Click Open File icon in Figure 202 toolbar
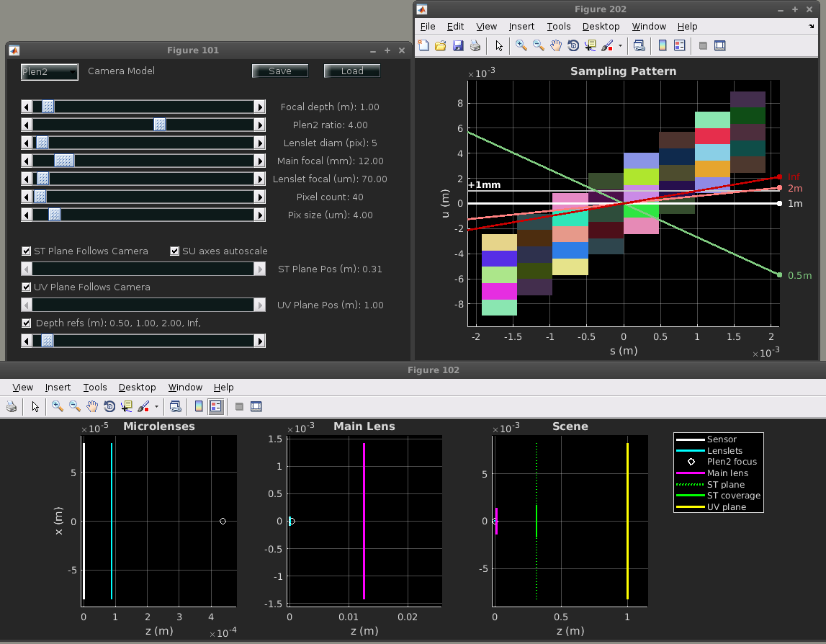The height and width of the screenshot is (644, 826). point(441,46)
